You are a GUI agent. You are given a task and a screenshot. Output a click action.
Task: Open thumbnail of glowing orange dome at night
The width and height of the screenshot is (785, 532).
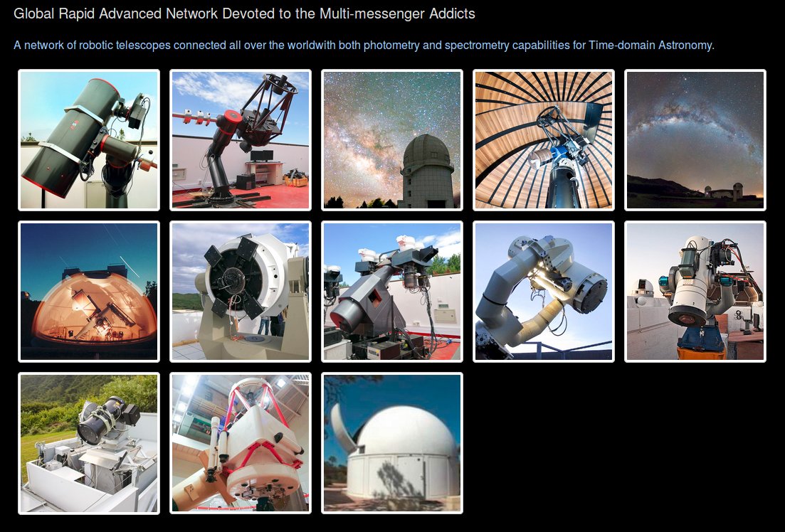pos(89,292)
